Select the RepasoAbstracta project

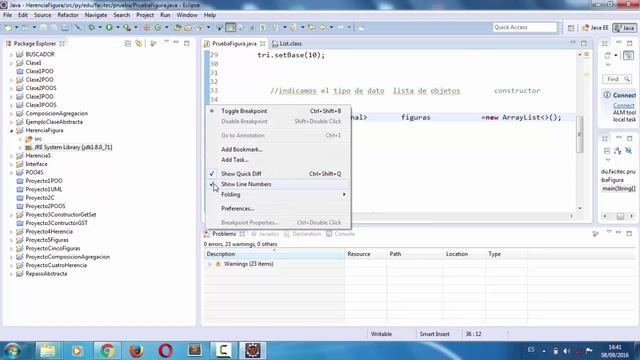pyautogui.click(x=46, y=274)
